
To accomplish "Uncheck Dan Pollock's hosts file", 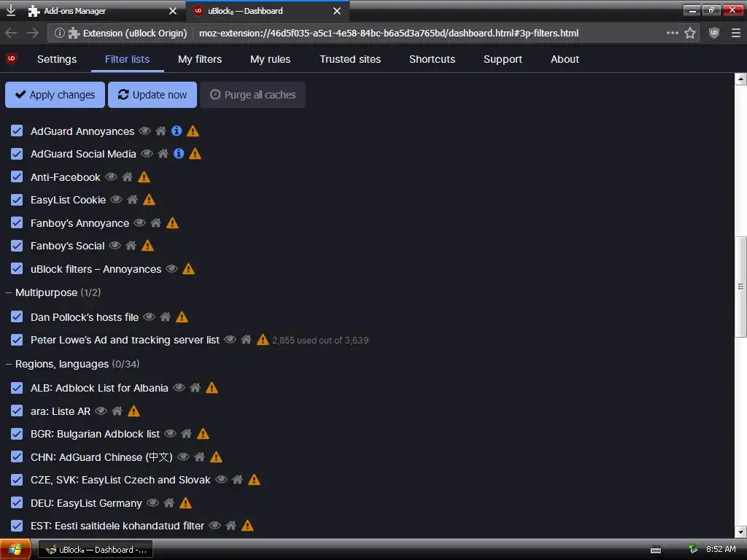I will [17, 316].
